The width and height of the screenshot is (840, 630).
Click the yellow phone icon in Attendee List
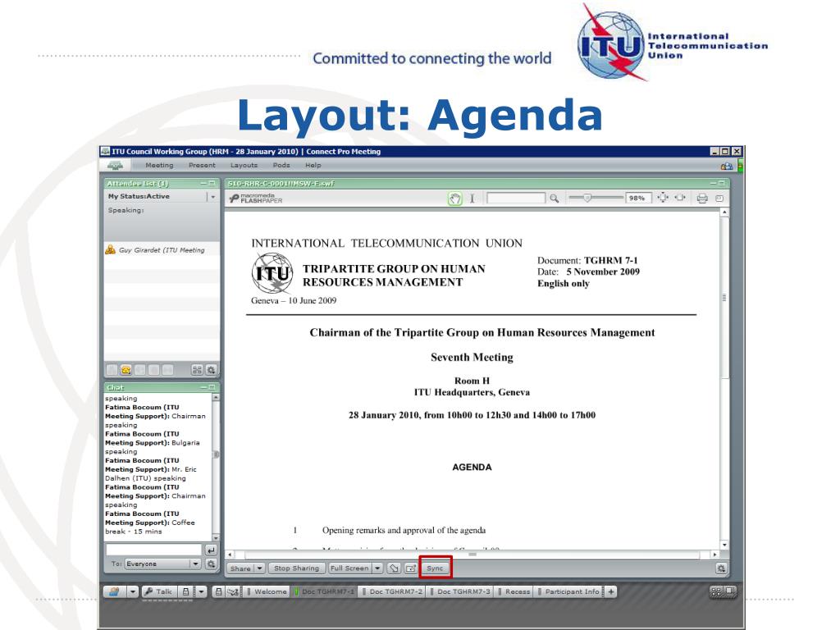126,370
